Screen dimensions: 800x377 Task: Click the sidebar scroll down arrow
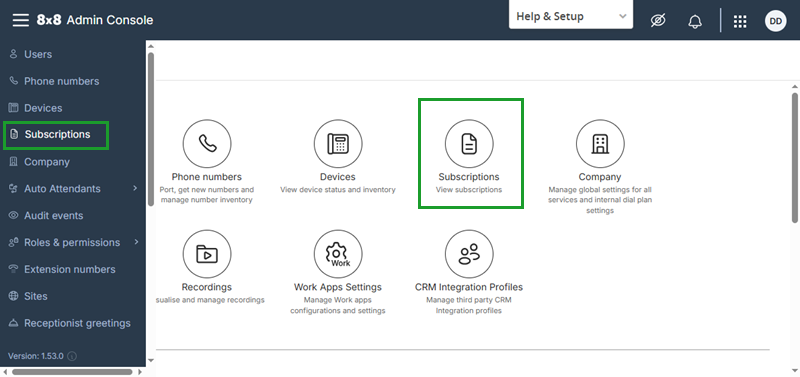(151, 360)
